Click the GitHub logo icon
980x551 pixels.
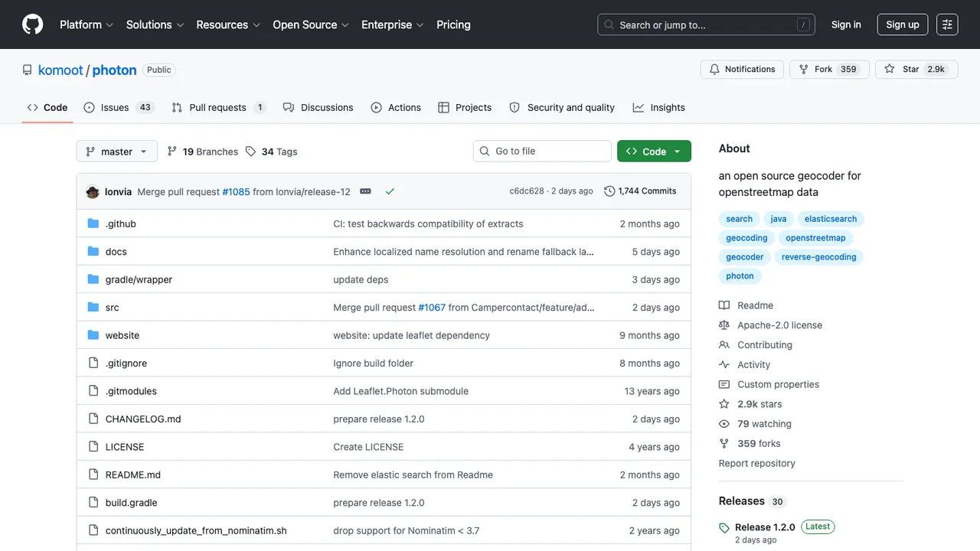[33, 24]
